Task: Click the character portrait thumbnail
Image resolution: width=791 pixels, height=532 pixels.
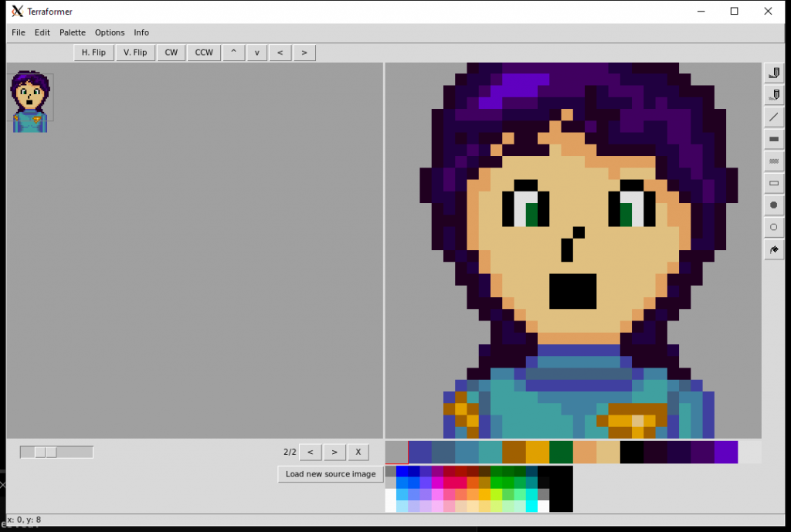Action: 31,101
